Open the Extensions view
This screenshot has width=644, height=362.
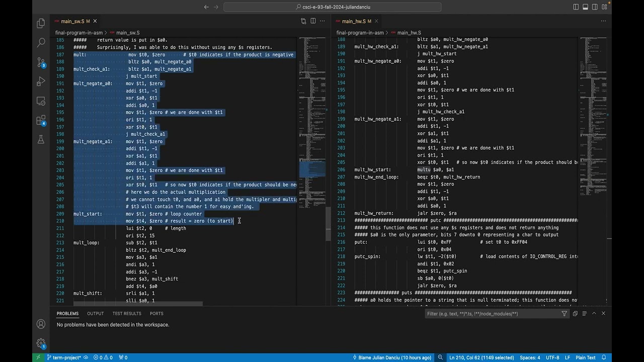(x=41, y=120)
